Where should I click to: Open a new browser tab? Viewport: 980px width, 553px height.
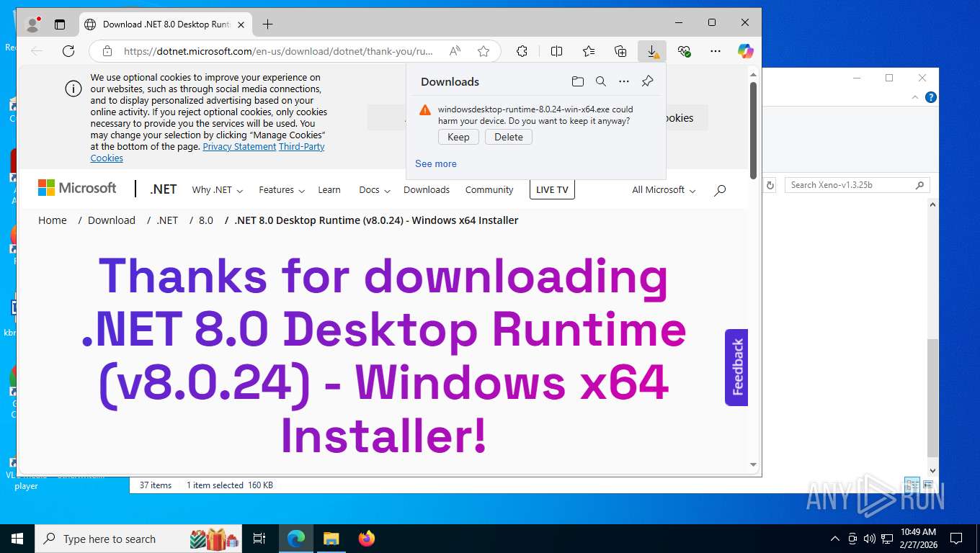tap(267, 24)
